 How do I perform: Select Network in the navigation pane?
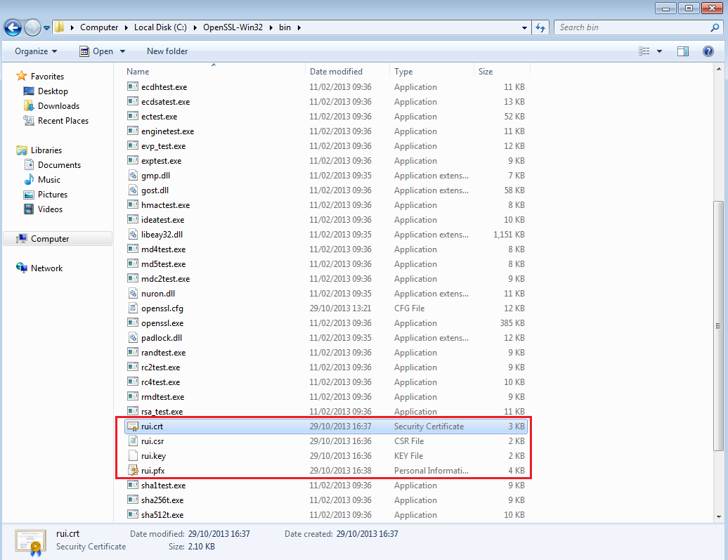pos(46,268)
